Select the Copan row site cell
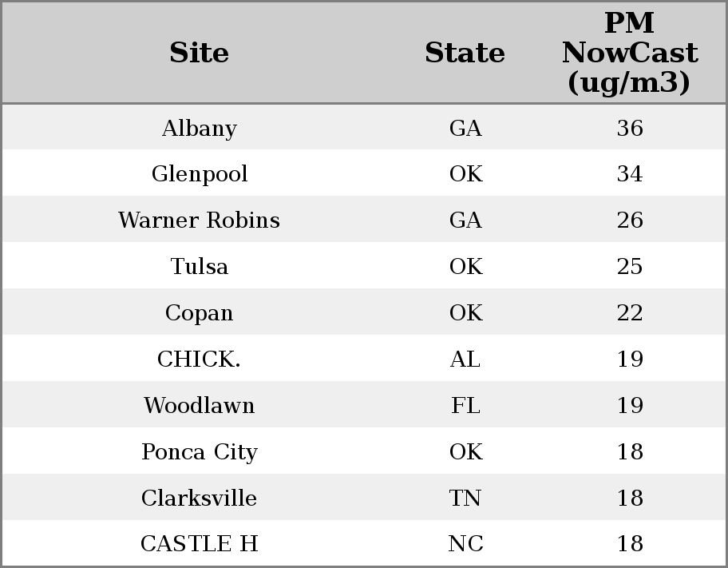The image size is (728, 568). (x=199, y=313)
